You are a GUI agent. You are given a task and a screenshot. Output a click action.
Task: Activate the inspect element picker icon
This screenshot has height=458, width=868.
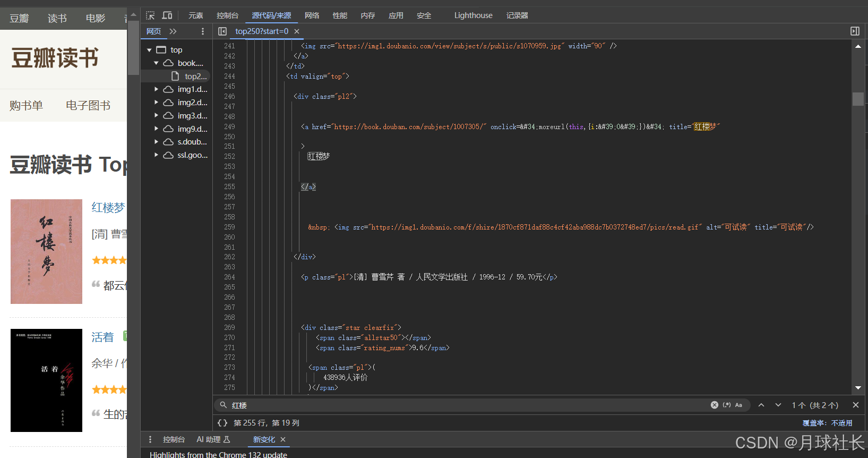point(150,15)
